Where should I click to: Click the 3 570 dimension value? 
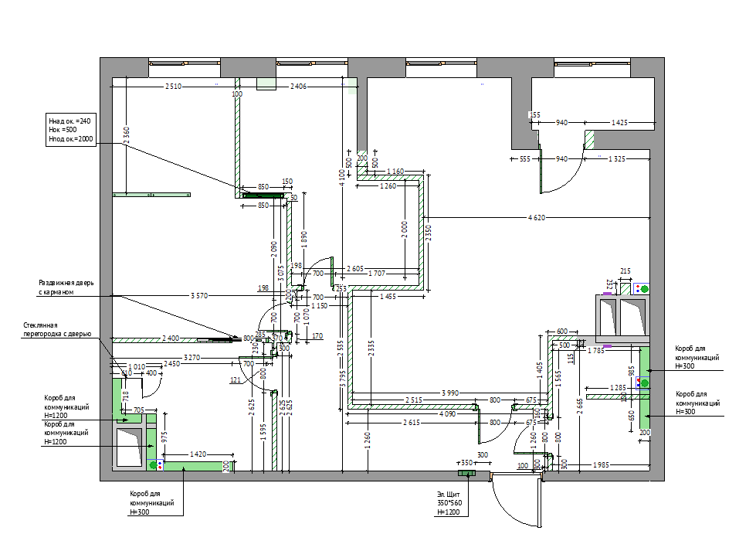pyautogui.click(x=199, y=295)
